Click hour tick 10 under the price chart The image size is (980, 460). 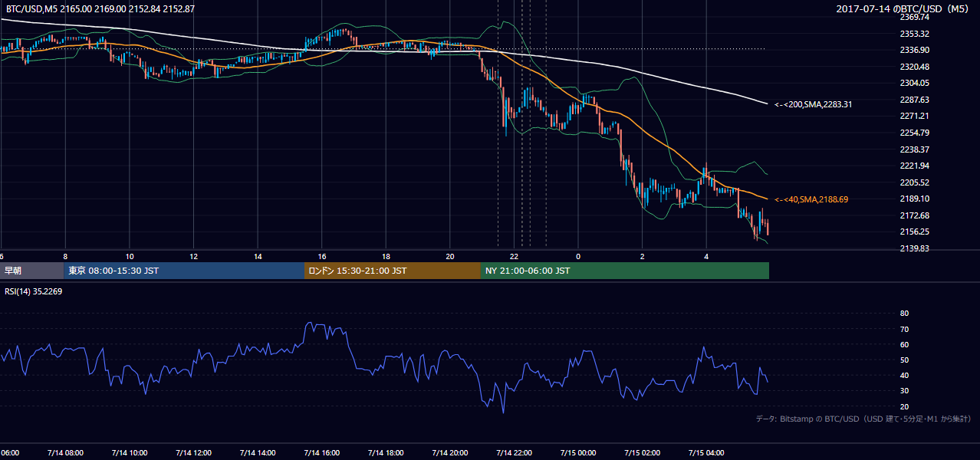pos(130,257)
